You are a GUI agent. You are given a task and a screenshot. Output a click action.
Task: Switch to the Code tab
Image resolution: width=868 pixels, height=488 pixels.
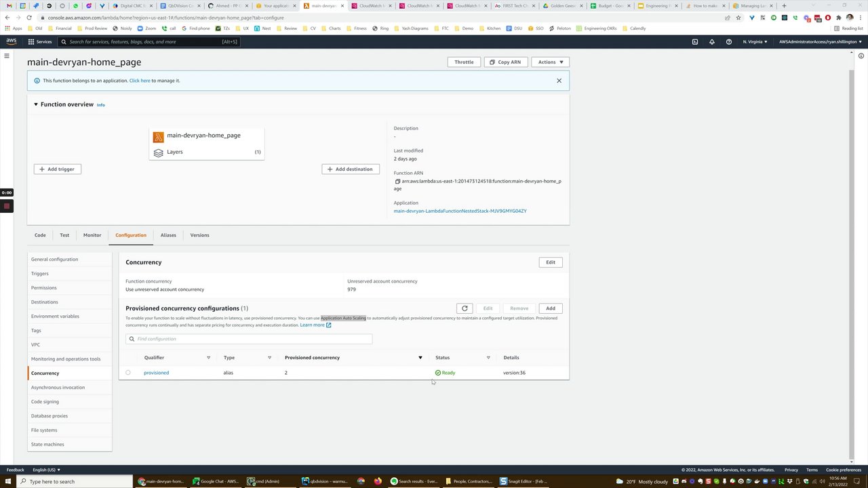click(x=40, y=235)
